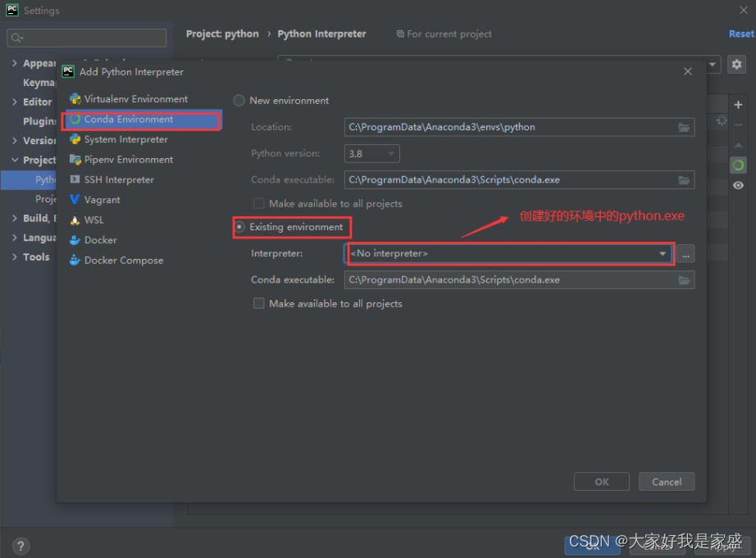Click upgrade arrow icon in Settings package toolbar
756x558 pixels.
[x=738, y=145]
